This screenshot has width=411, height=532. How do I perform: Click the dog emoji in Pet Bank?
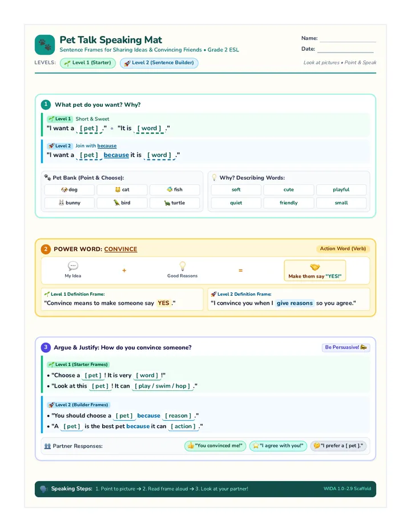(x=64, y=190)
